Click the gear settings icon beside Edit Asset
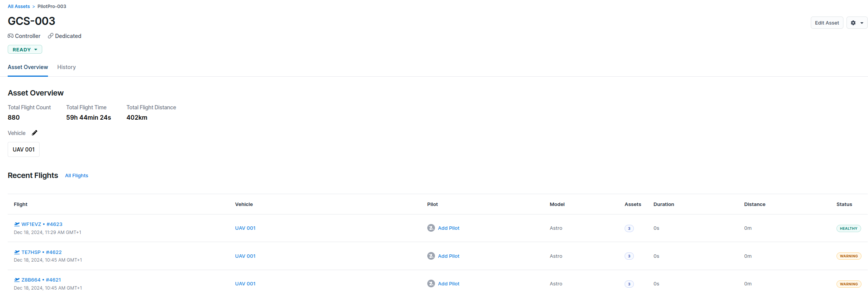This screenshot has height=295, width=868. (x=853, y=23)
